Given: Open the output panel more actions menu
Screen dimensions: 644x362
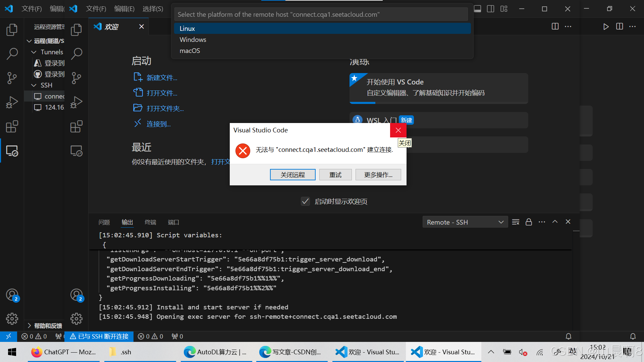Looking at the screenshot, I should point(542,222).
